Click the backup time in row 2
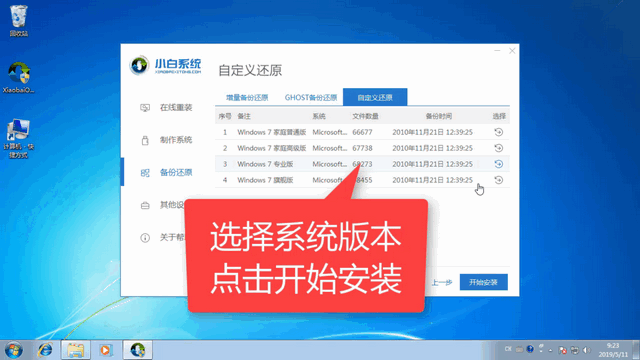640x360 pixels. pos(433,148)
